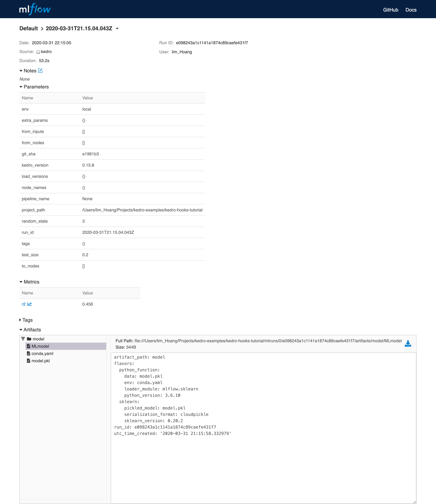Viewport: 436px width, 504px height.
Task: Click the r2 metric link
Action: [x=24, y=304]
